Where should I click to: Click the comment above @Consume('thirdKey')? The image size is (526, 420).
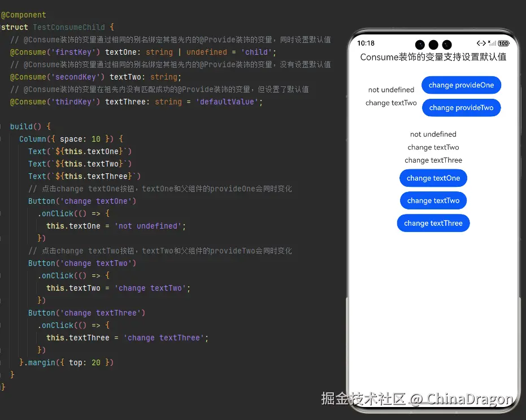[159, 89]
